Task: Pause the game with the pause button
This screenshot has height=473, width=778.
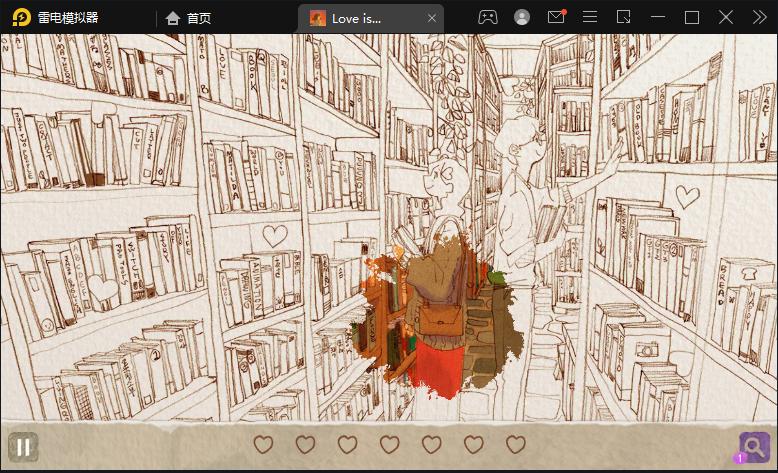Action: (23, 447)
